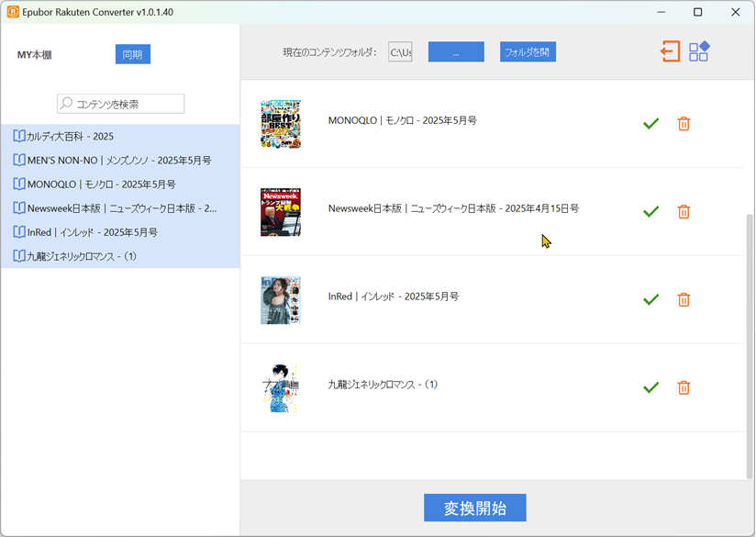Minimize the Epubor Rakuten Converter window
The image size is (756, 537).
point(661,12)
